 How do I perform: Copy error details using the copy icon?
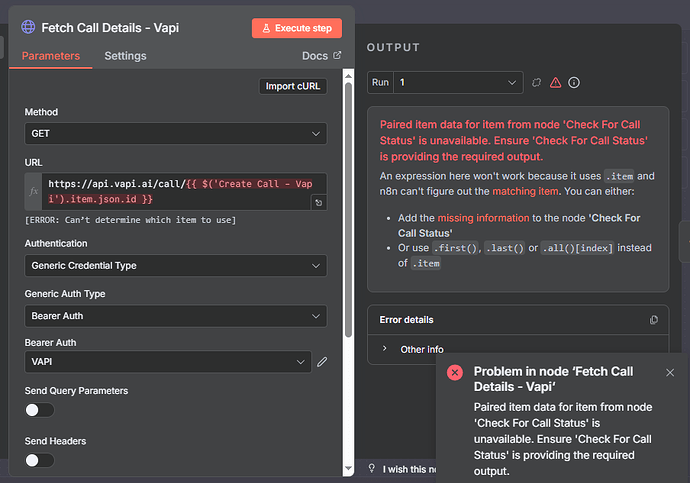pos(654,320)
